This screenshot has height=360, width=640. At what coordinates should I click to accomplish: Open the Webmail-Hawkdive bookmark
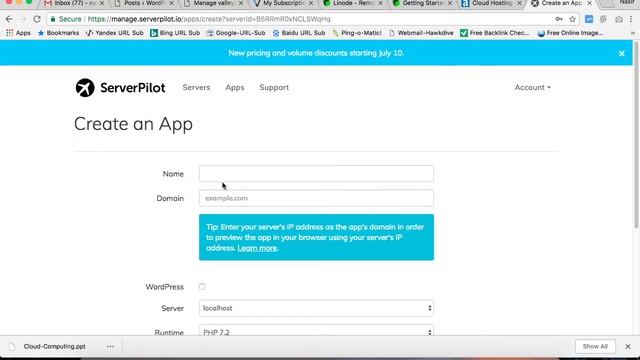[421, 33]
